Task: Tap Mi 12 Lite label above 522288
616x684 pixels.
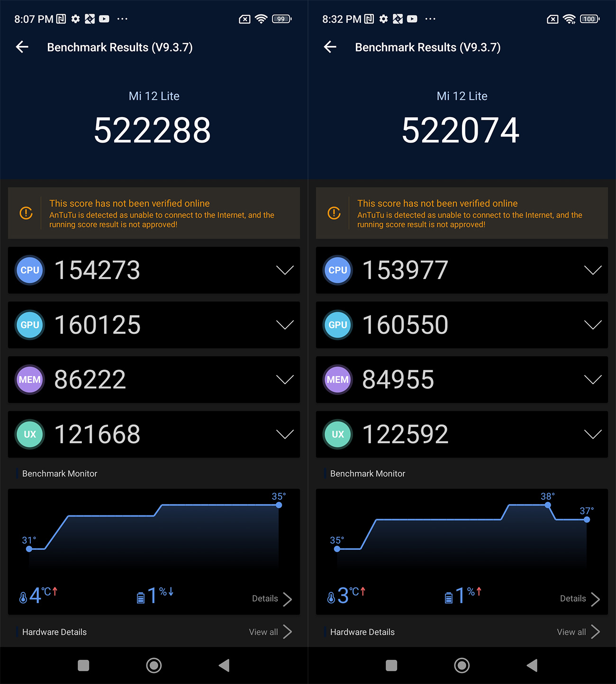Action: pyautogui.click(x=154, y=96)
